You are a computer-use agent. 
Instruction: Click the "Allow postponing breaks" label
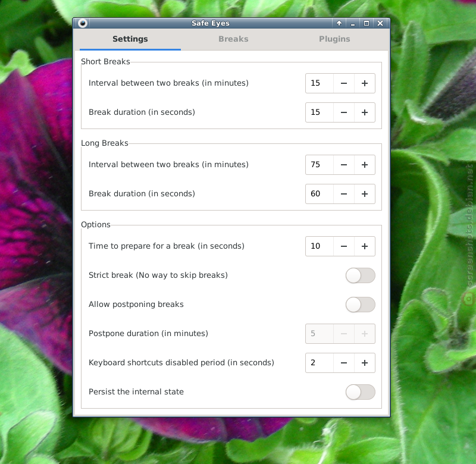pos(136,305)
